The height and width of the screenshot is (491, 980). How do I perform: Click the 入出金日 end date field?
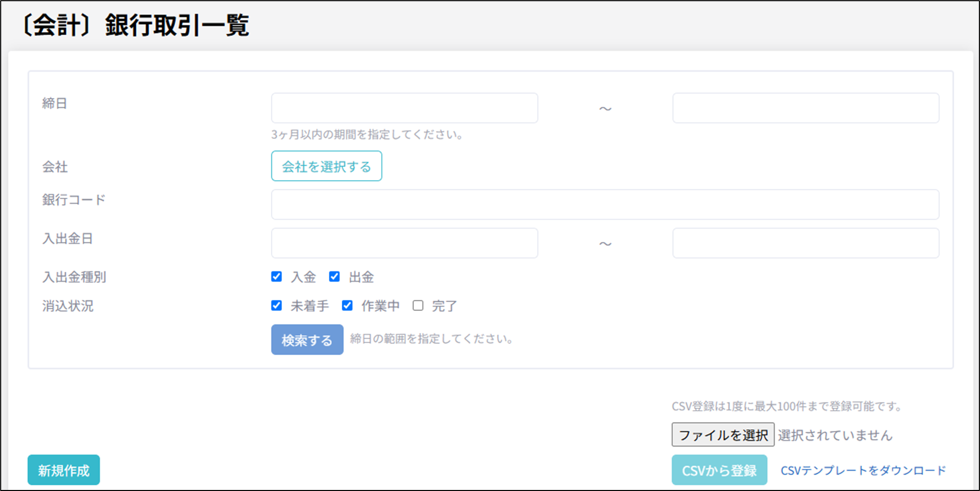806,243
